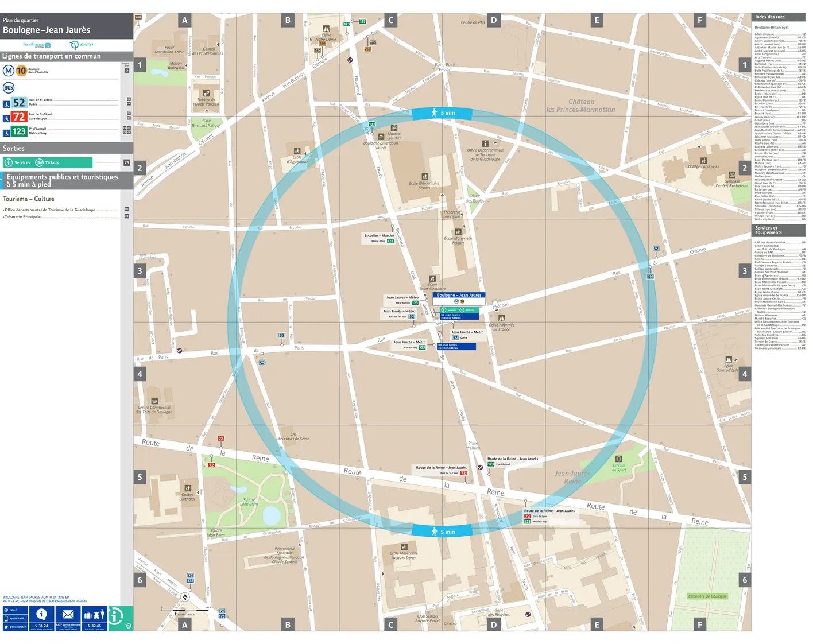Click Jean Jaurès – Métro stop toward Mairie d'Issy
This screenshot has width=813, height=644.
(409, 344)
